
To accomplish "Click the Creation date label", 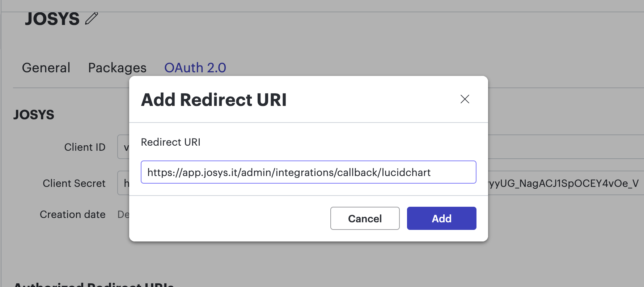I will click(x=72, y=214).
